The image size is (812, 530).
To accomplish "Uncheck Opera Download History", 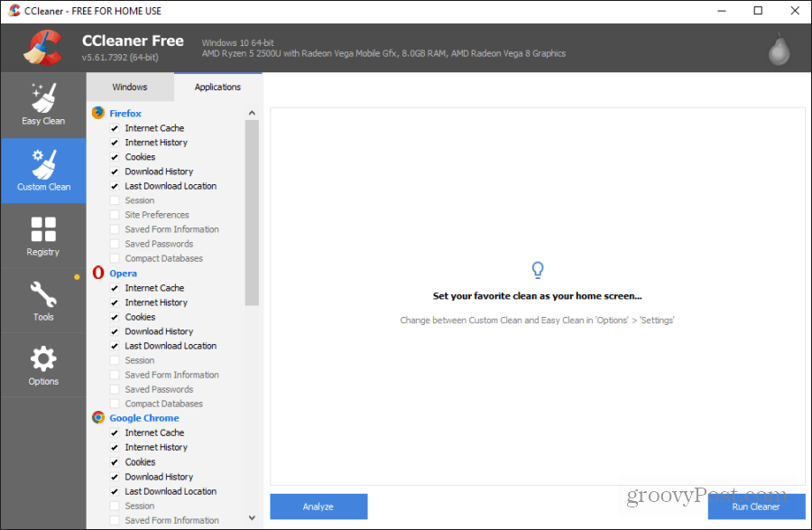I will pos(115,331).
